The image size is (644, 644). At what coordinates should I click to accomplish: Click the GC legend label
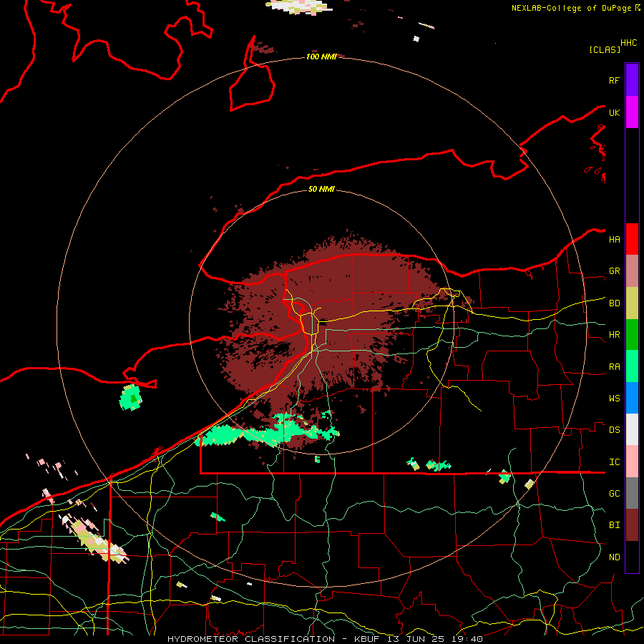pos(614,494)
